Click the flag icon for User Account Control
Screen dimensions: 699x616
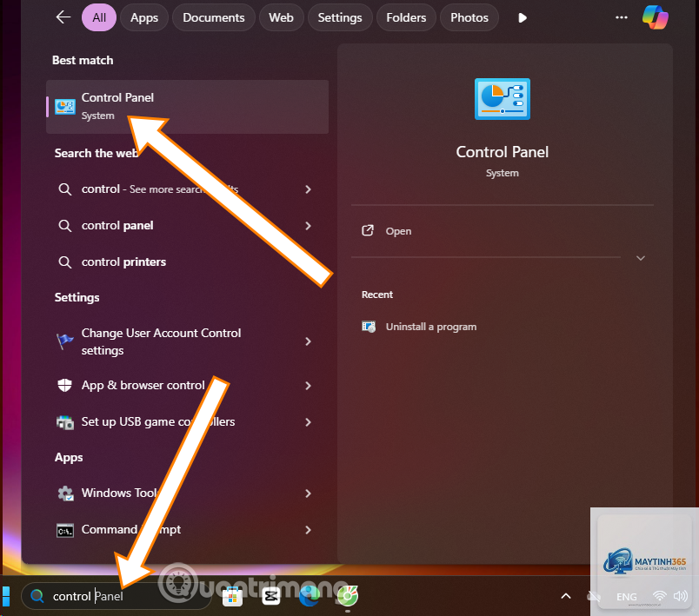pos(65,341)
